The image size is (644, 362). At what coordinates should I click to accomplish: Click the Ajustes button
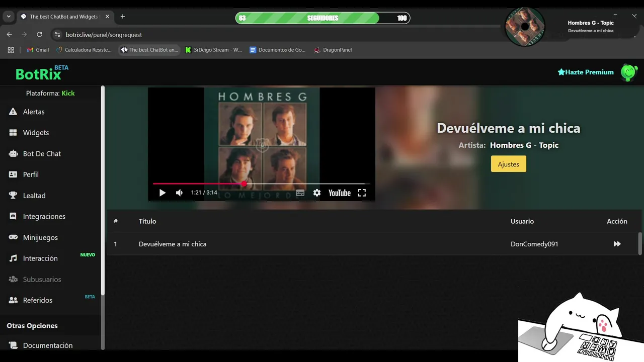(508, 164)
